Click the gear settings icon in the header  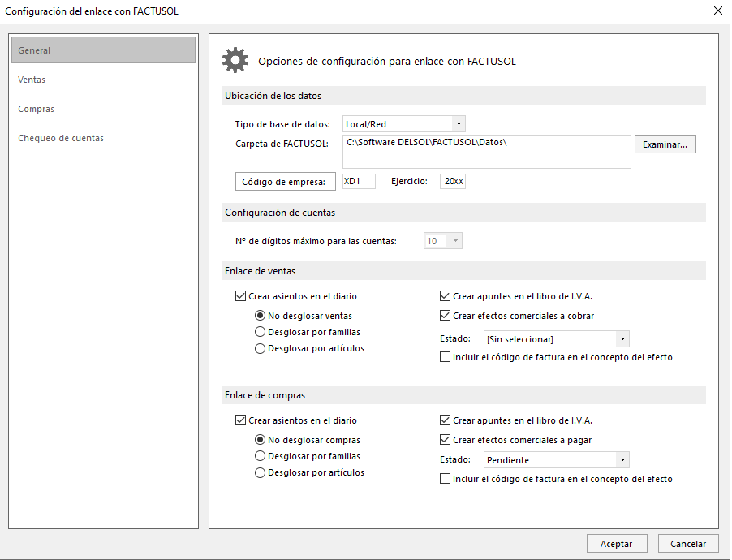[x=235, y=60]
